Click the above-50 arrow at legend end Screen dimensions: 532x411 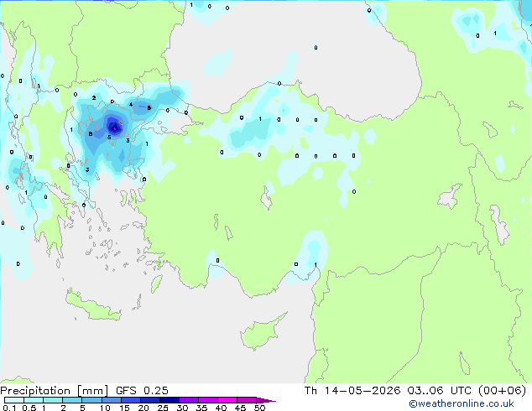[266, 400]
